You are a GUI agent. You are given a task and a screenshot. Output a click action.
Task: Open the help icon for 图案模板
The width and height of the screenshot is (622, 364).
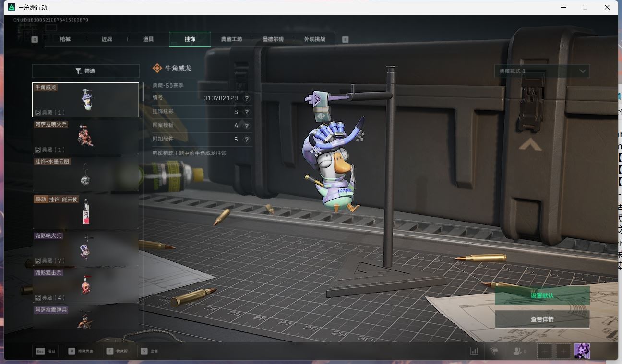pyautogui.click(x=247, y=126)
